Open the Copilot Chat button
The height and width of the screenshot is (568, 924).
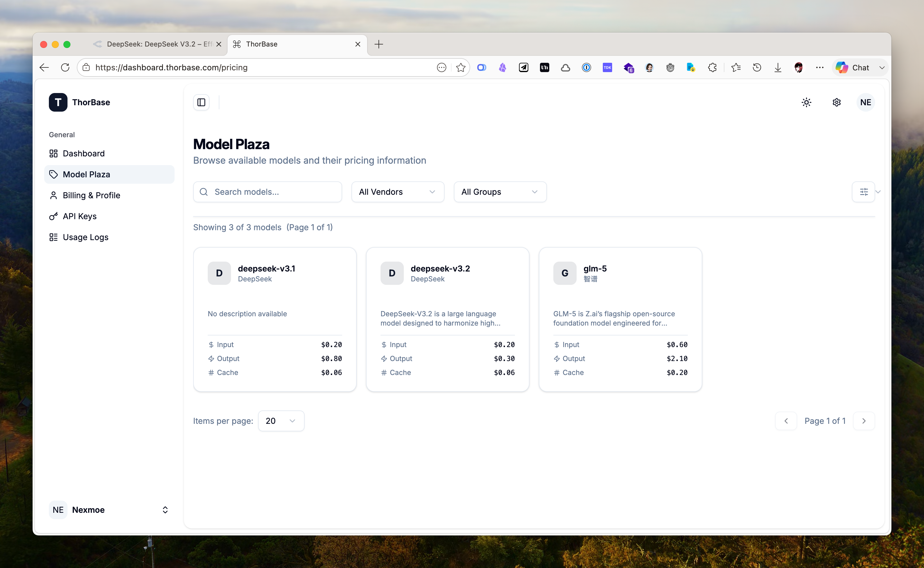pos(860,68)
